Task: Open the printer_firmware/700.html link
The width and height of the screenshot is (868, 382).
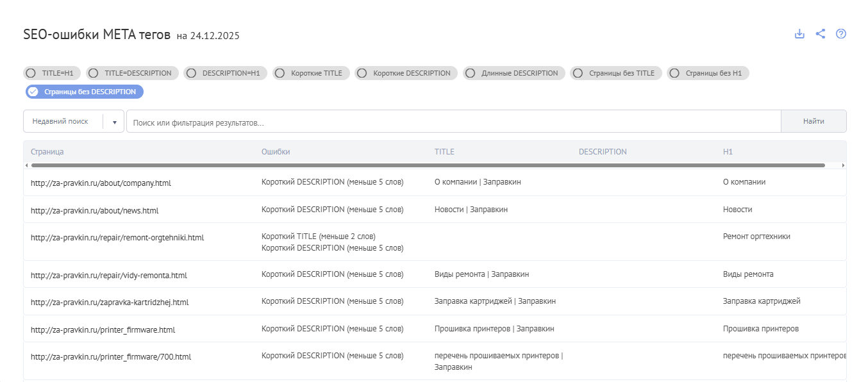Action: [111, 357]
